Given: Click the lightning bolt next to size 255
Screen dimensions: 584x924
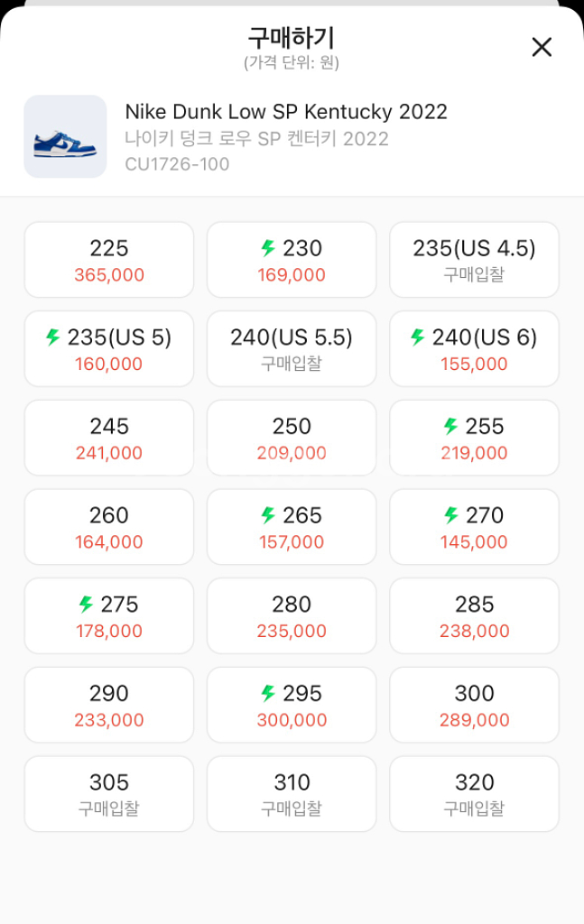Looking at the screenshot, I should pos(450,426).
